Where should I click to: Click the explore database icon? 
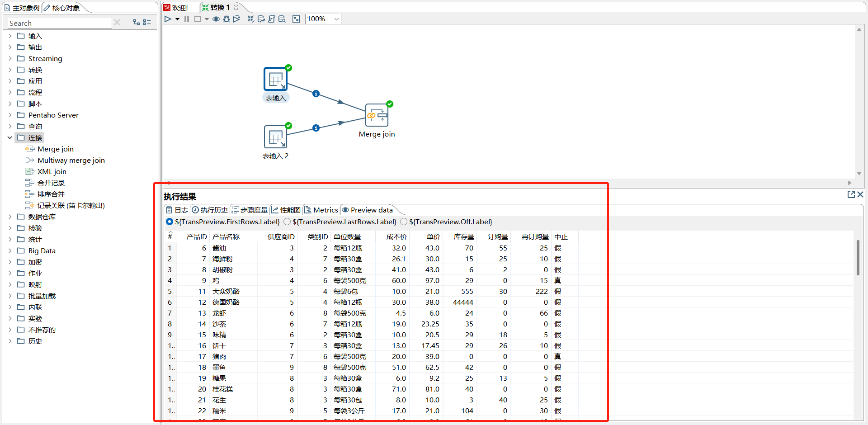tap(282, 19)
